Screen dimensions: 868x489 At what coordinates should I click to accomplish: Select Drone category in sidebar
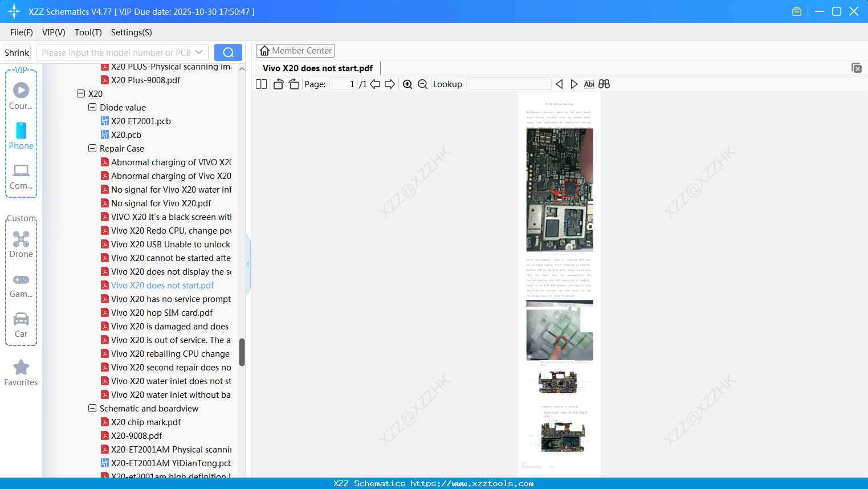coord(21,244)
